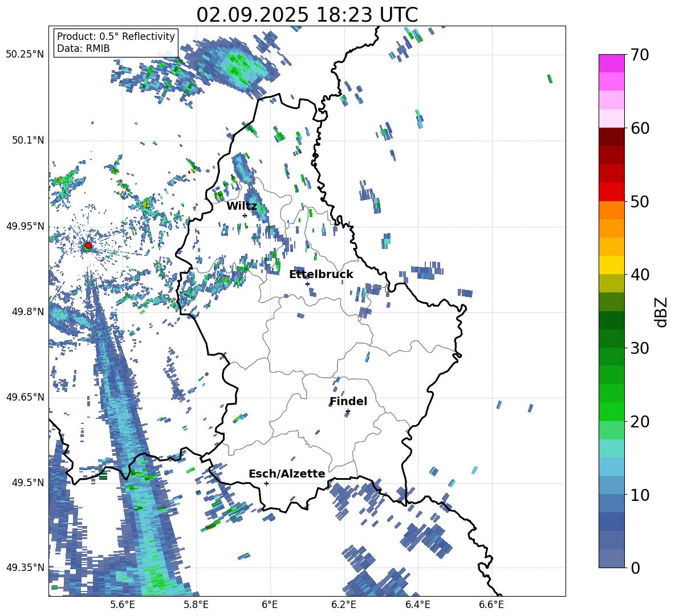Click the Data: RMIB text
This screenshot has height=616, width=675.
pyautogui.click(x=83, y=48)
